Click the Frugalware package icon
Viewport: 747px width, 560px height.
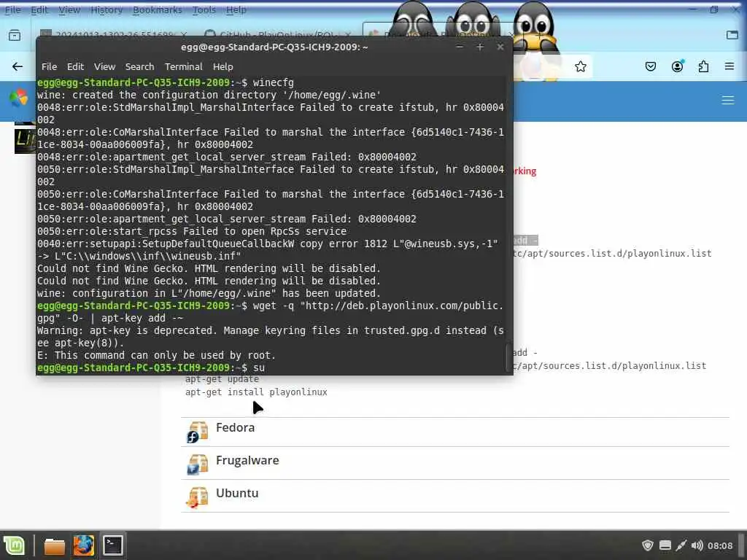197,464
